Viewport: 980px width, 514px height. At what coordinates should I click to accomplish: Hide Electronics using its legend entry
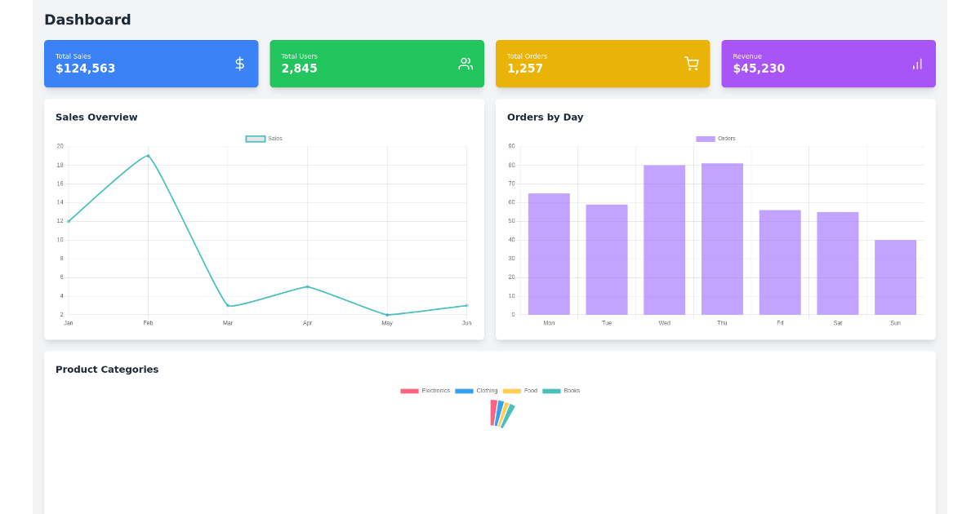425,391
